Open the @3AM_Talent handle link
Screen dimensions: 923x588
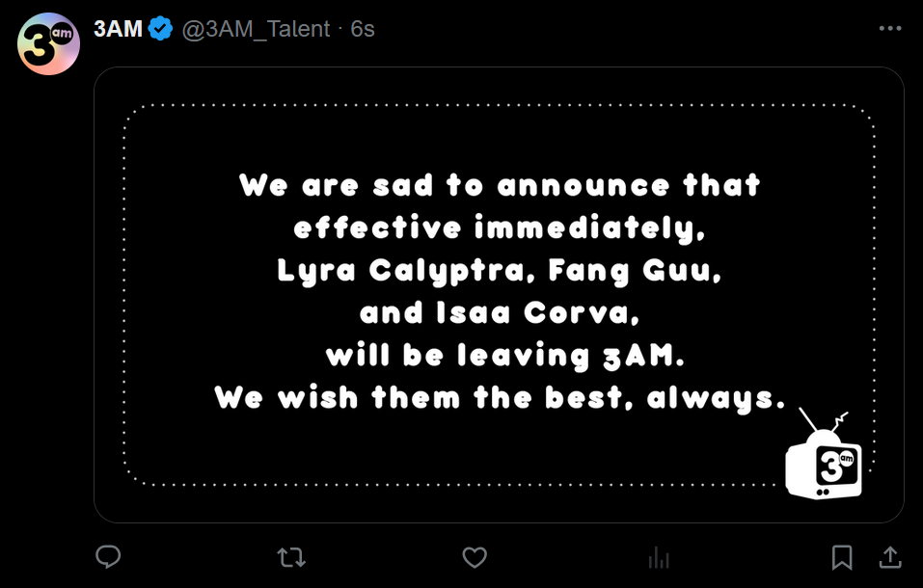256,29
